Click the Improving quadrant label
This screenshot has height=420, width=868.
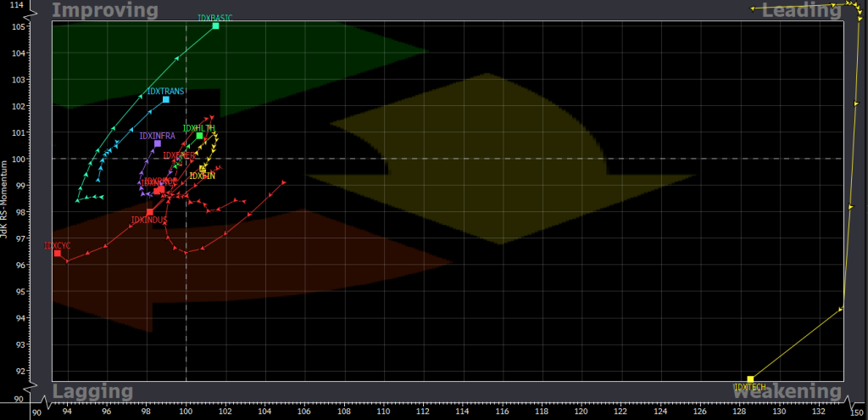(105, 10)
